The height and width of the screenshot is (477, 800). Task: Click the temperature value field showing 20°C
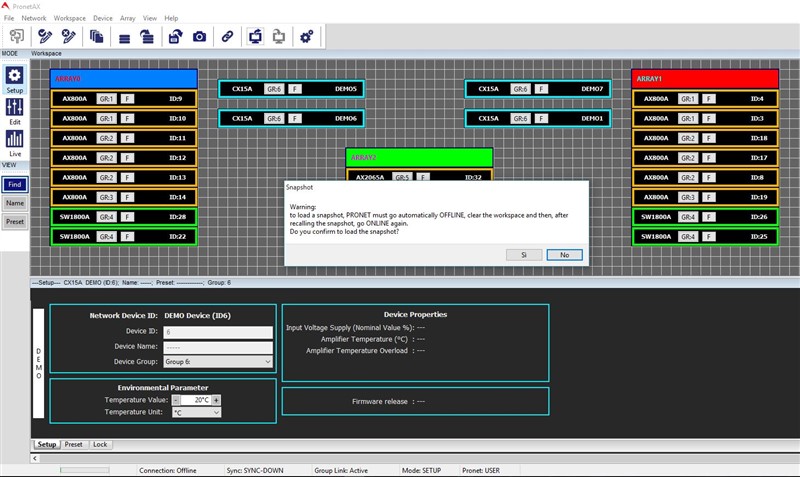[196, 400]
